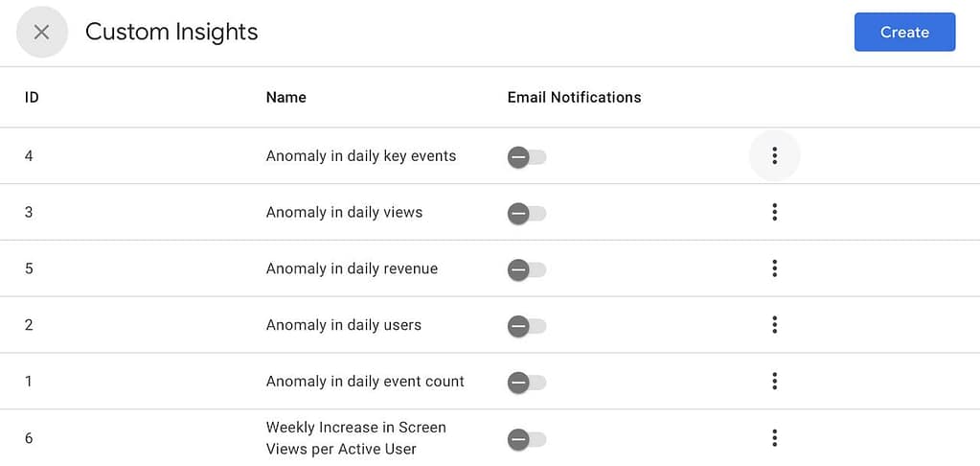980x466 pixels.
Task: Toggle email notifications for daily event count anomaly
Action: click(526, 383)
